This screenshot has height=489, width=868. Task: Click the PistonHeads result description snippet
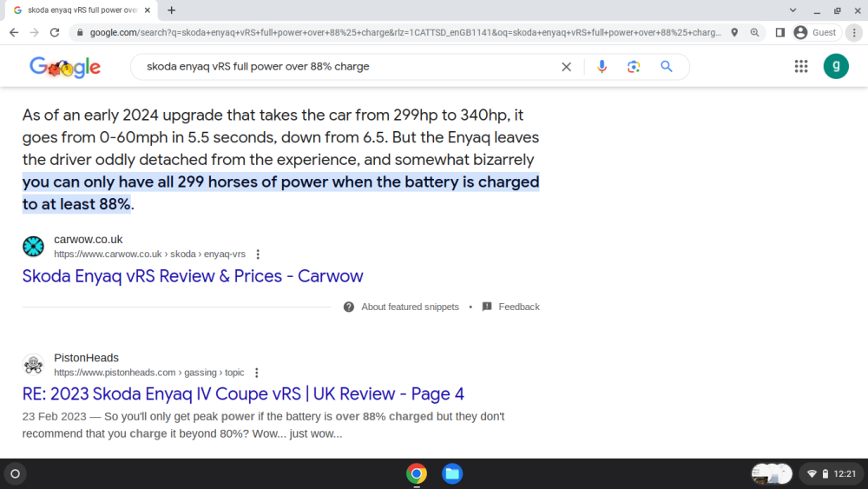[263, 425]
